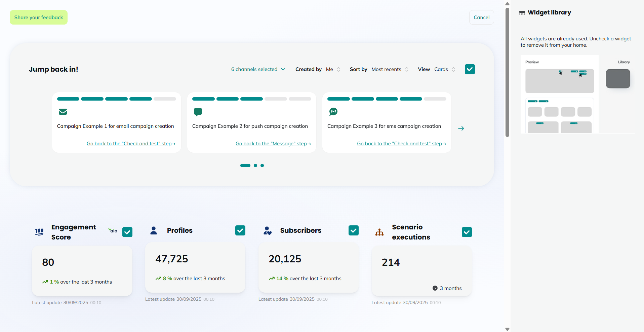Viewport: 644px width, 332px height.
Task: Click the Cancel button
Action: coord(482,17)
